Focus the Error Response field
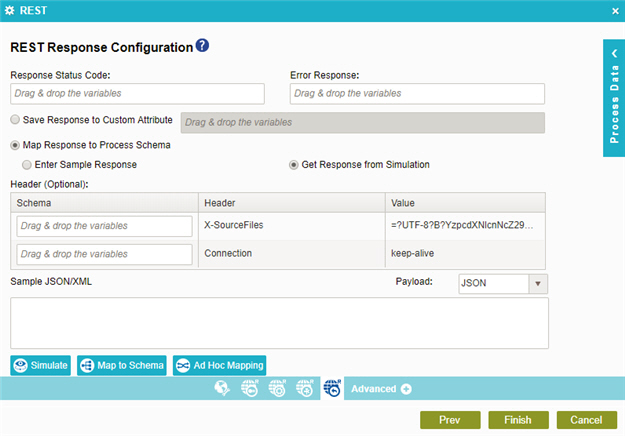 (x=417, y=94)
